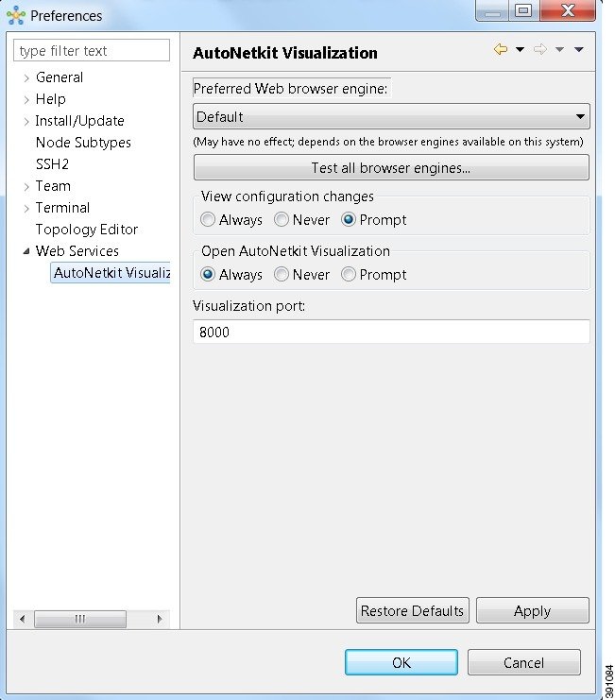Minimize the Preferences window

click(492, 9)
